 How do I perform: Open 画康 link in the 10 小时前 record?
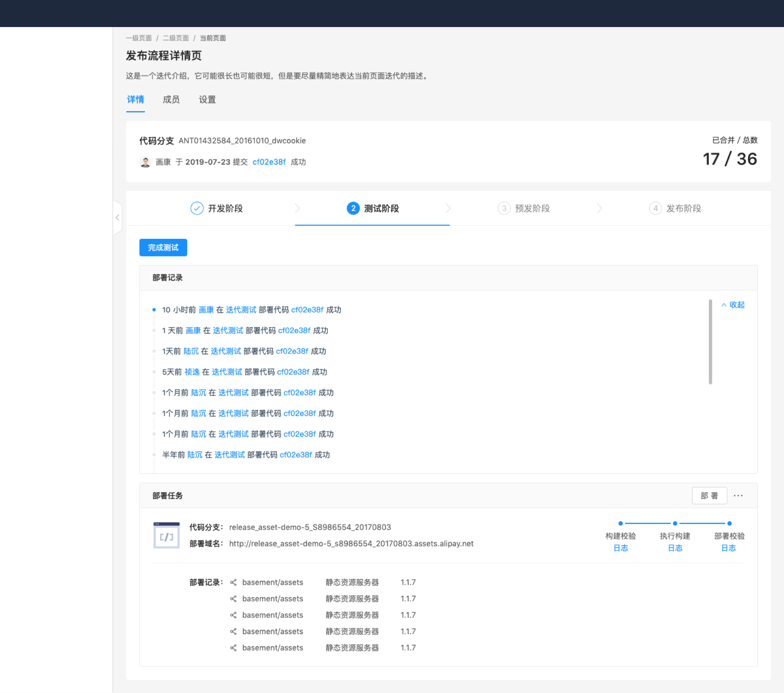(x=206, y=310)
